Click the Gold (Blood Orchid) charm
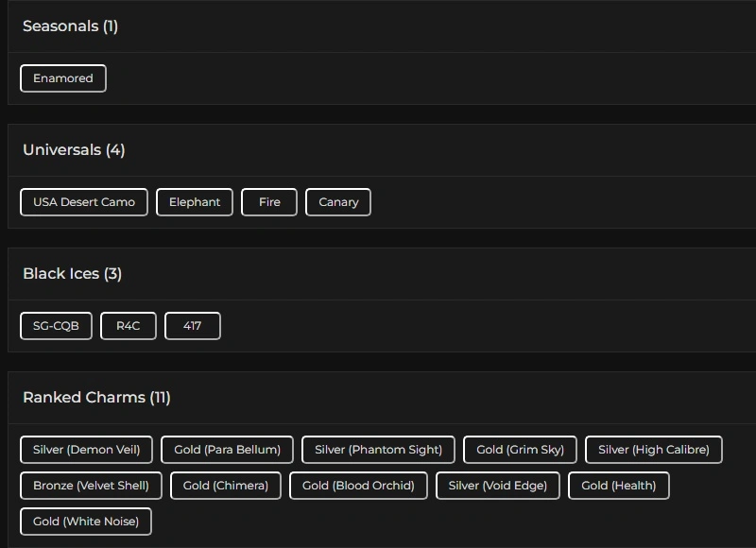 [x=358, y=486]
